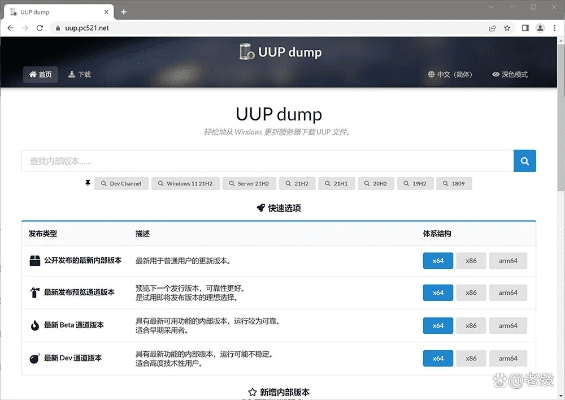Click the 公开发布的最新内部版本 box icon
This screenshot has width=565, height=400.
coord(35,261)
